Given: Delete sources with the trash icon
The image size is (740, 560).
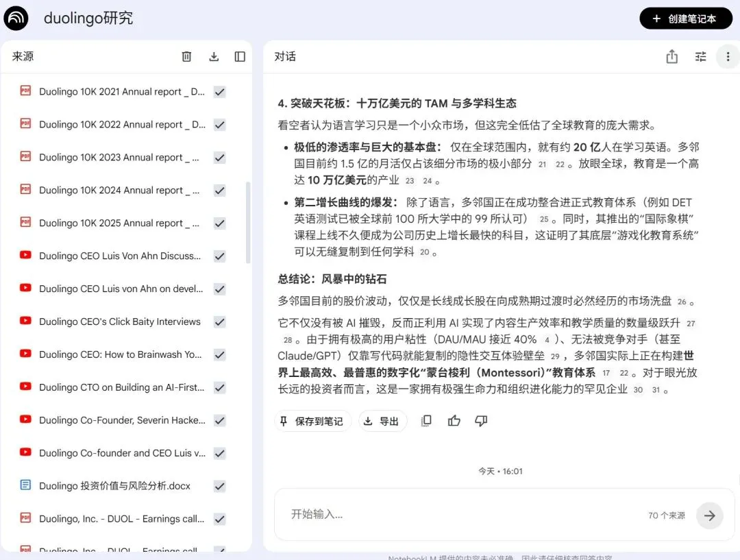Looking at the screenshot, I should (186, 57).
